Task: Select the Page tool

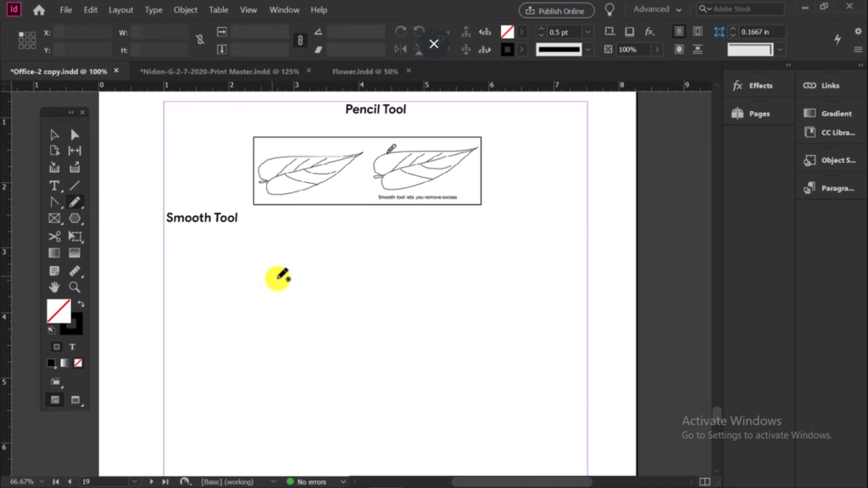Action: pyautogui.click(x=54, y=151)
